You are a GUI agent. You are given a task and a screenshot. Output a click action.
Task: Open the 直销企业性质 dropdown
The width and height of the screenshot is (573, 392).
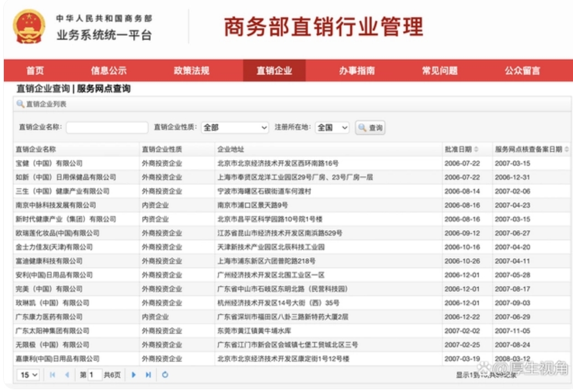[x=235, y=128]
